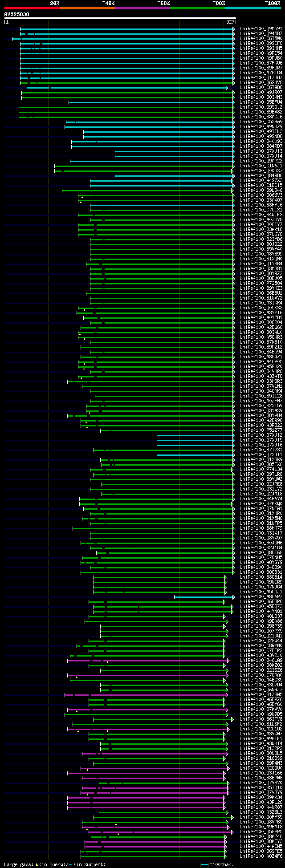Select the label UniRef100_Q7U6Y8
285x868 pixels.
tap(261, 234)
